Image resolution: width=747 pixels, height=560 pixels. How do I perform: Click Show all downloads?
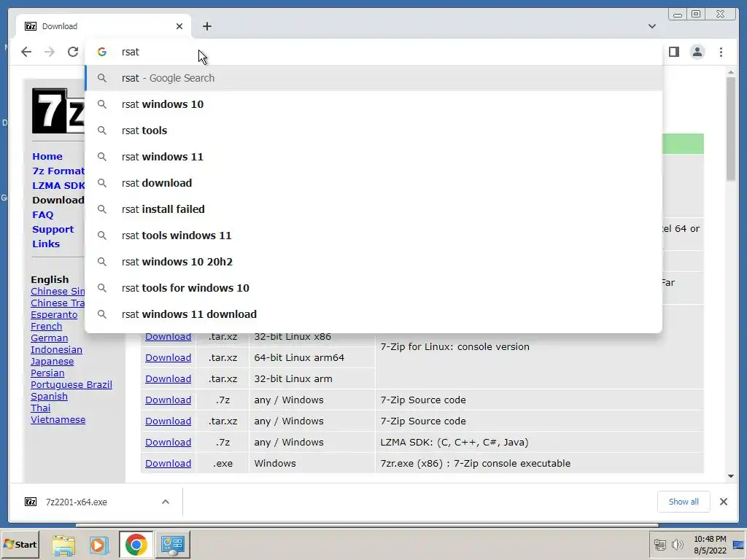click(x=683, y=502)
